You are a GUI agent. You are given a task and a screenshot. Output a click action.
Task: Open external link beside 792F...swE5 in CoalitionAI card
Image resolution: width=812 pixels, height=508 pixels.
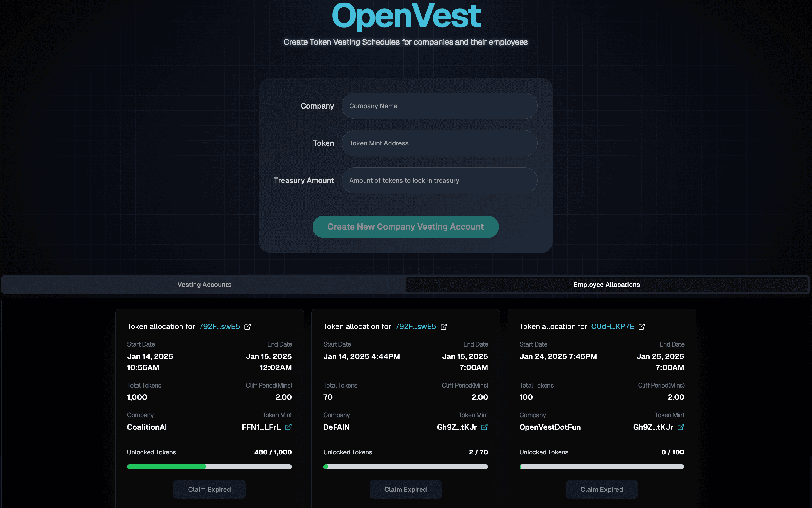[x=247, y=326]
